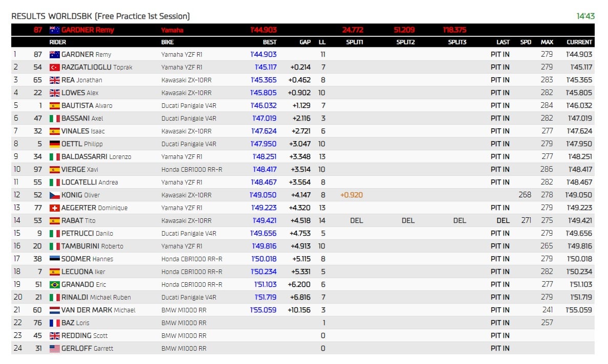This screenshot has width=608, height=364.
Task: Select BMW M1000 RR in GERLOFF's row
Action: tap(184, 349)
